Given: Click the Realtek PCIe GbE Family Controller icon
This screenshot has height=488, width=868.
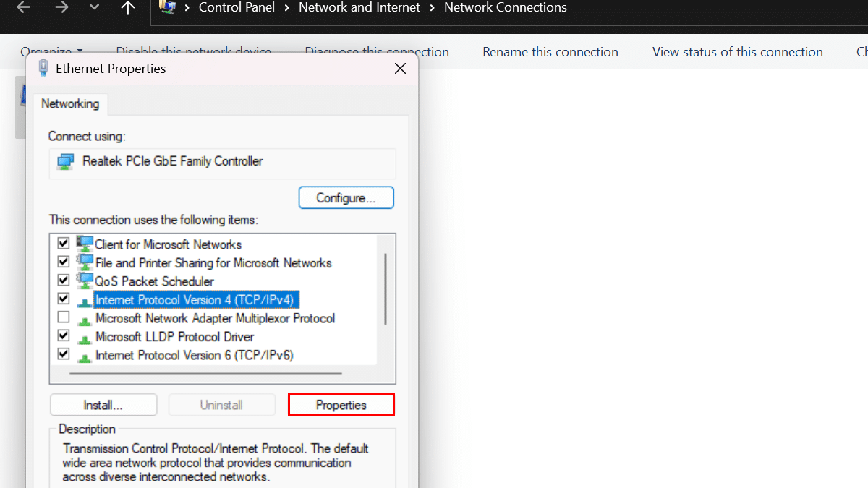Looking at the screenshot, I should (65, 163).
